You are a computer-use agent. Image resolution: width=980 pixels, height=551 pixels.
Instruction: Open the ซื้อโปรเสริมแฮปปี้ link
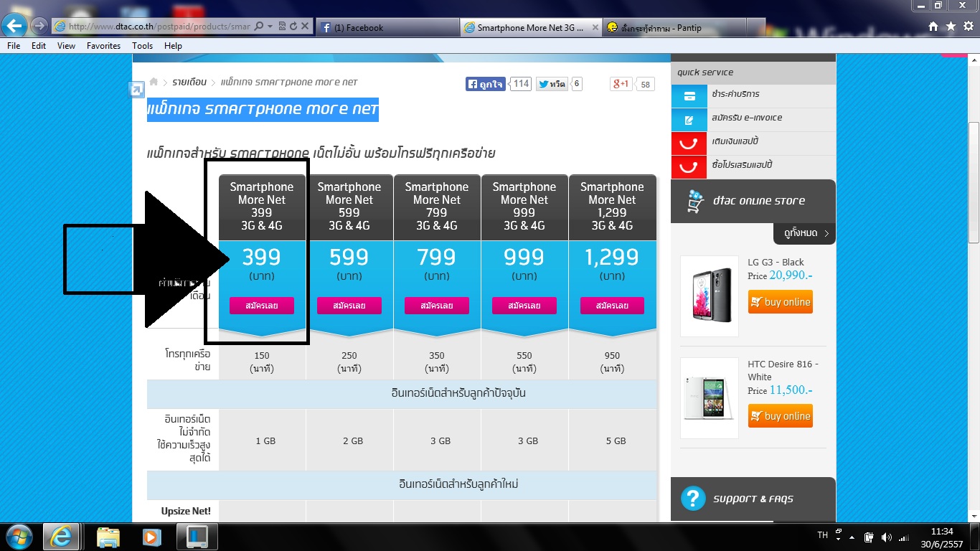(x=742, y=165)
